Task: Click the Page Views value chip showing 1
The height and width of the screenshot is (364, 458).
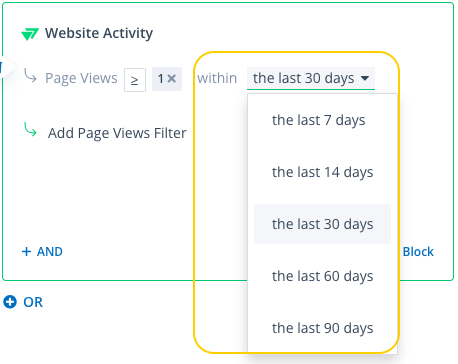Action: click(167, 79)
